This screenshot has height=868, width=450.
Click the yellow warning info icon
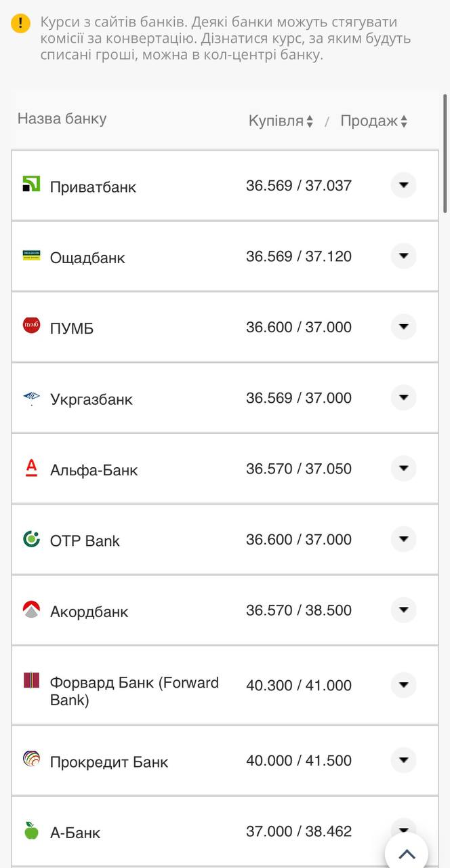coord(20,24)
